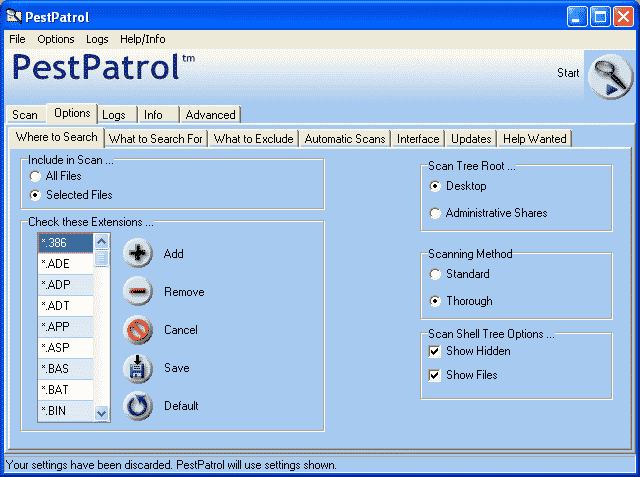Select the Thorough scanning method
640x477 pixels.
(x=435, y=301)
